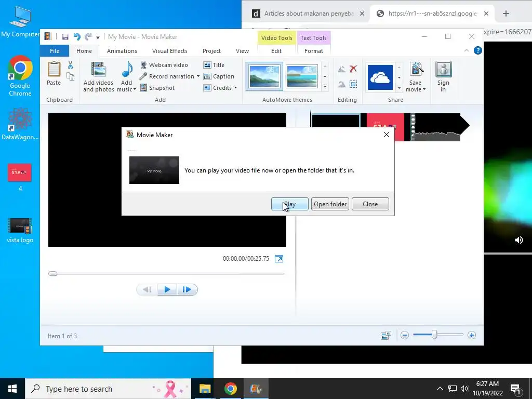Open Movie Maker help question mark
The width and height of the screenshot is (532, 399).
tap(478, 50)
